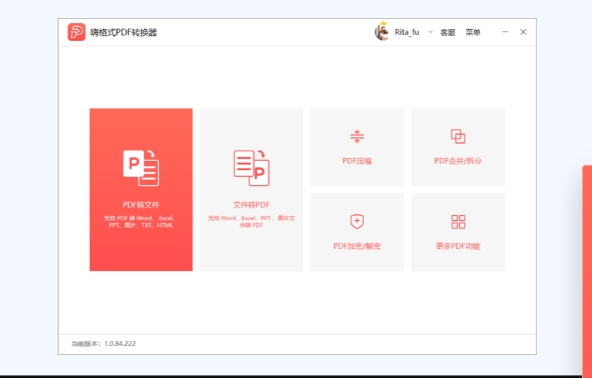
Task: Select the PDF加密/解密 label
Action: (x=357, y=246)
